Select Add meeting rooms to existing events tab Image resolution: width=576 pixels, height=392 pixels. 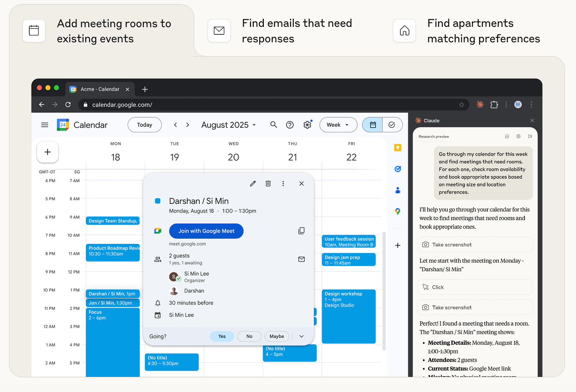tap(102, 31)
